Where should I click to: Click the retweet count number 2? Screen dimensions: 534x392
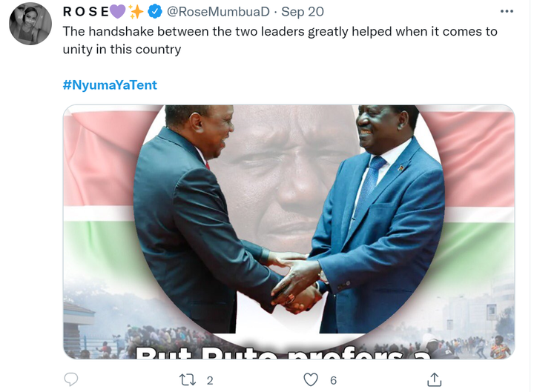pyautogui.click(x=210, y=380)
